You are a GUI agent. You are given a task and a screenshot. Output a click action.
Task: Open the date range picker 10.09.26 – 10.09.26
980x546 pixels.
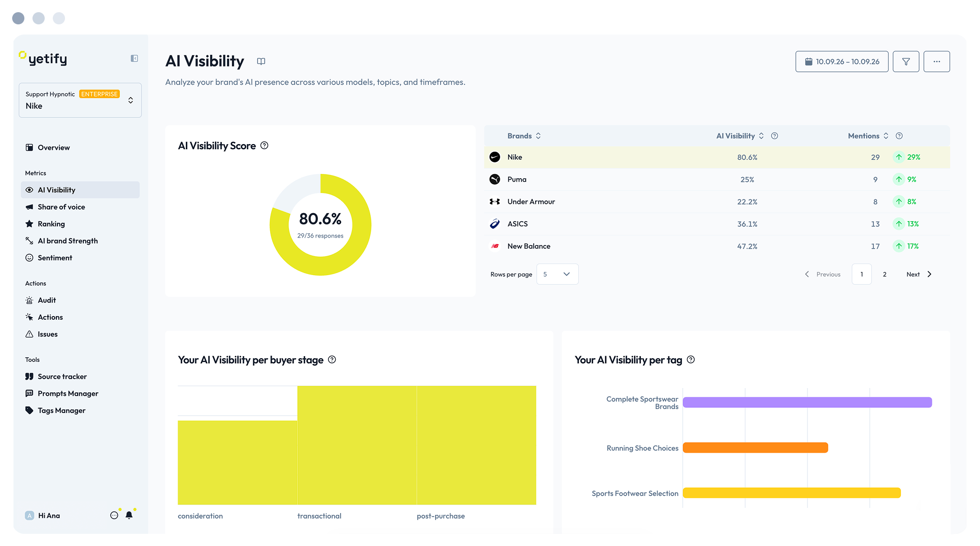pos(842,61)
